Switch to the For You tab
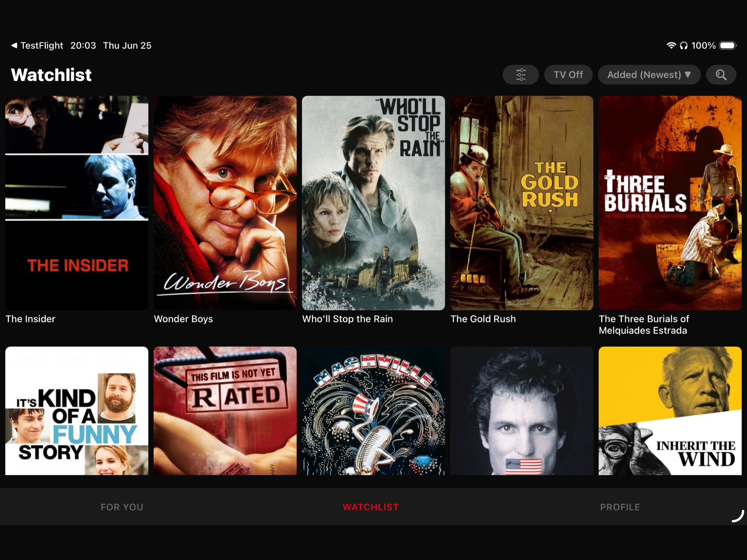The height and width of the screenshot is (560, 747). [122, 507]
